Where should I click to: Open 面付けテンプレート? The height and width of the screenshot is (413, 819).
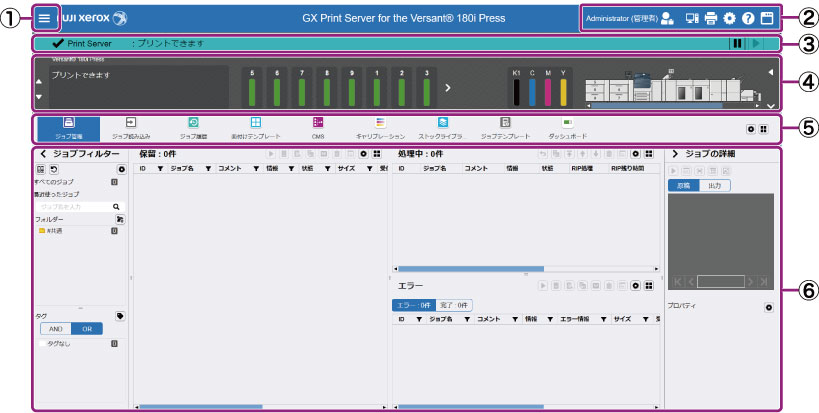pyautogui.click(x=255, y=129)
